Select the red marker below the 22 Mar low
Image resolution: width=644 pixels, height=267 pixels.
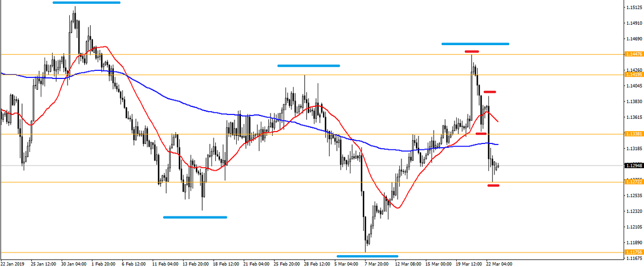click(493, 185)
